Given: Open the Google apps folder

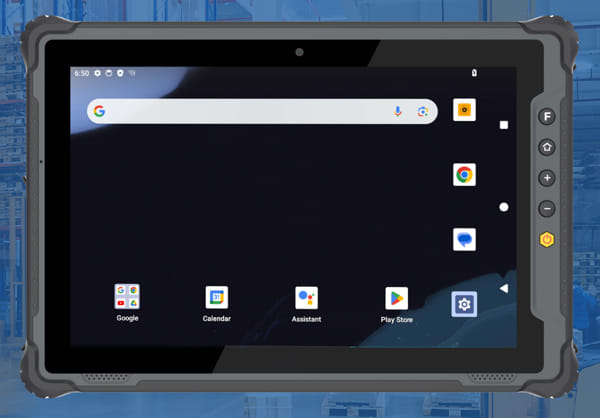Looking at the screenshot, I should tap(127, 296).
